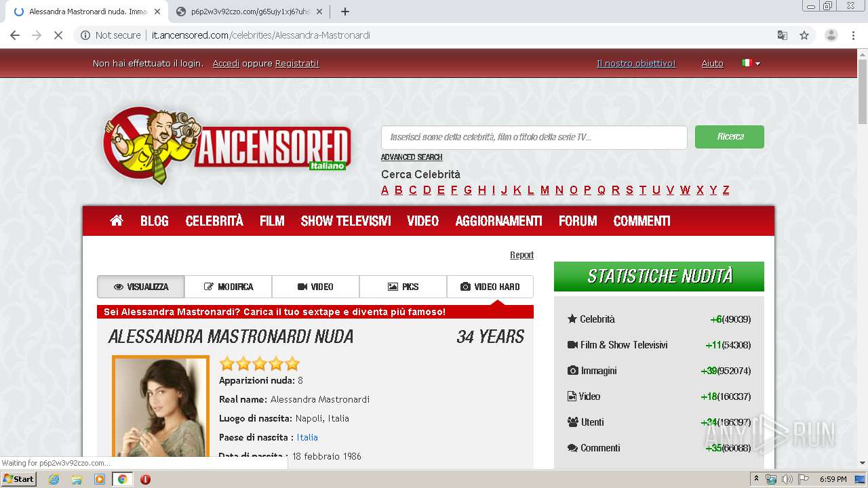Viewport: 868px width, 488px height.
Task: Open the ADVANCED SEARCH link
Action: (412, 157)
